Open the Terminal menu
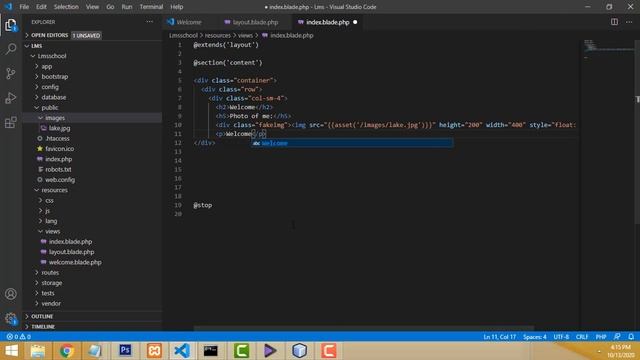The image size is (640, 360). [151, 7]
